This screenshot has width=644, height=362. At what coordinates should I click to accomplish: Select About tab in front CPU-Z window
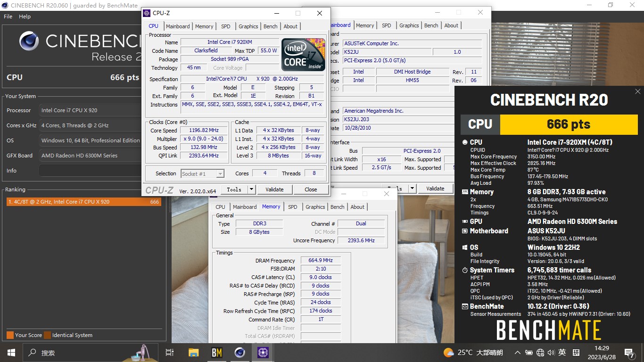pos(290,26)
